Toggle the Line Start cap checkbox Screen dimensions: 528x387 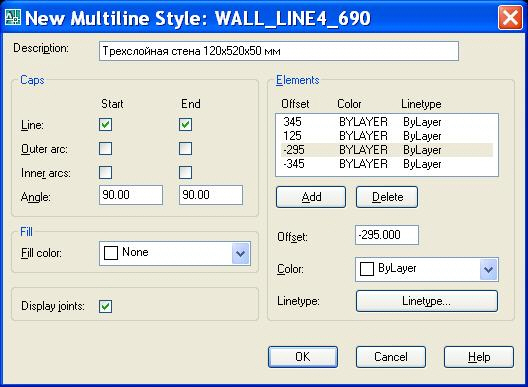tap(105, 124)
